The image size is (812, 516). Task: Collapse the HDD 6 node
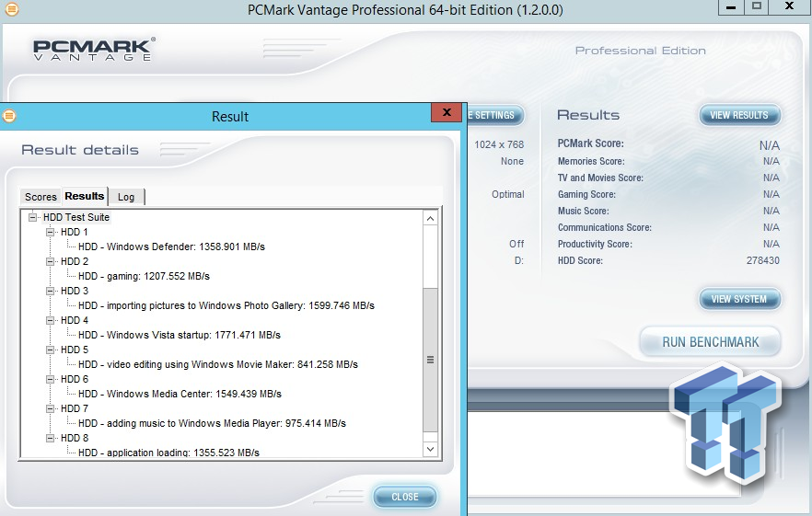point(51,379)
